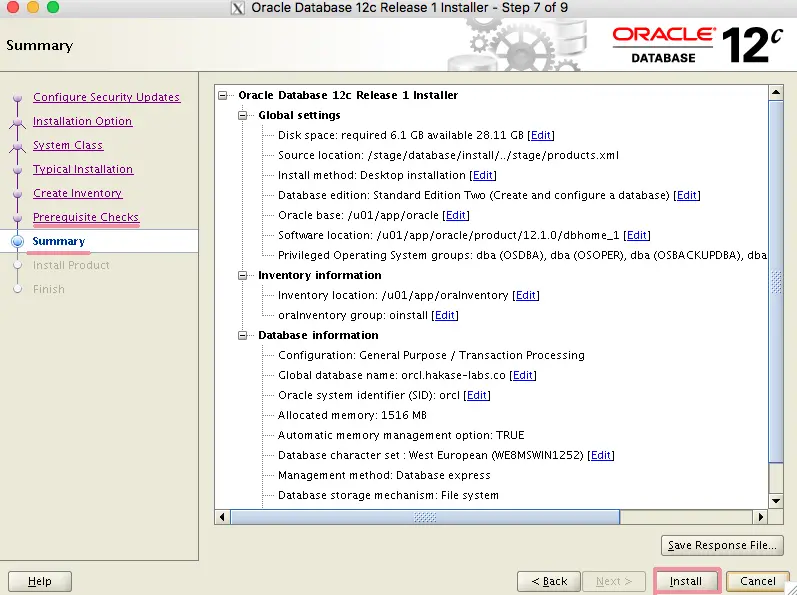Click the Cancel button
Viewport: 797px width, 595px height.
pyautogui.click(x=757, y=581)
